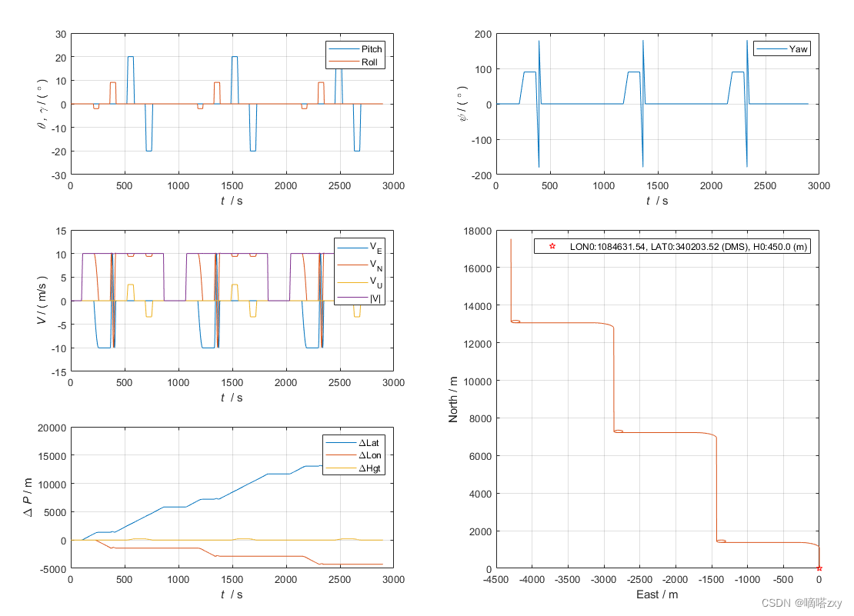Click the -15 tick on velocity axis
This screenshot has width=854, height=616.
point(58,373)
